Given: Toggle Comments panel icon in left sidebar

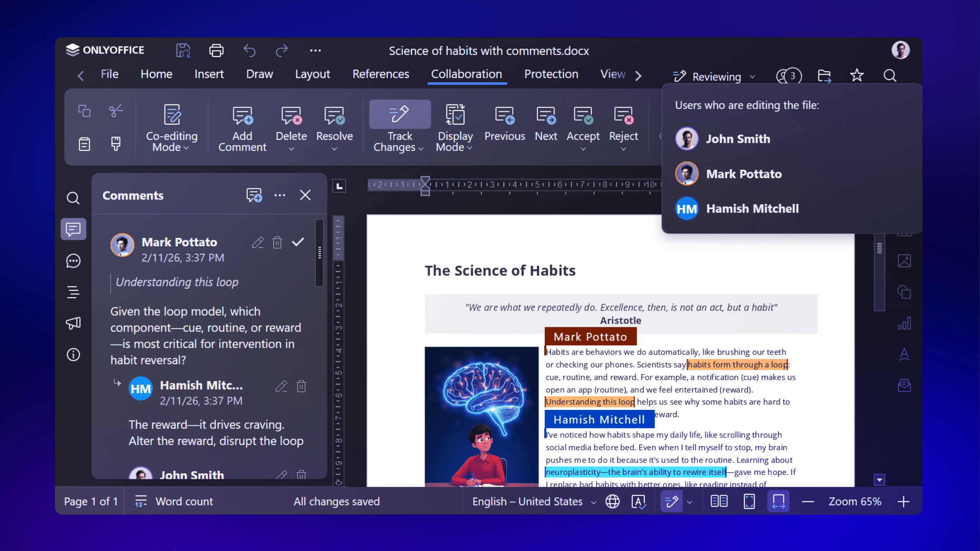Looking at the screenshot, I should pyautogui.click(x=73, y=229).
